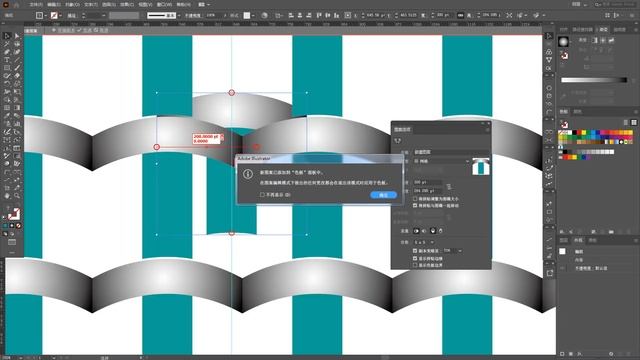Choose top-in-front overlap icon
Image resolution: width=640 pixels, height=360 pixels.
(x=433, y=231)
